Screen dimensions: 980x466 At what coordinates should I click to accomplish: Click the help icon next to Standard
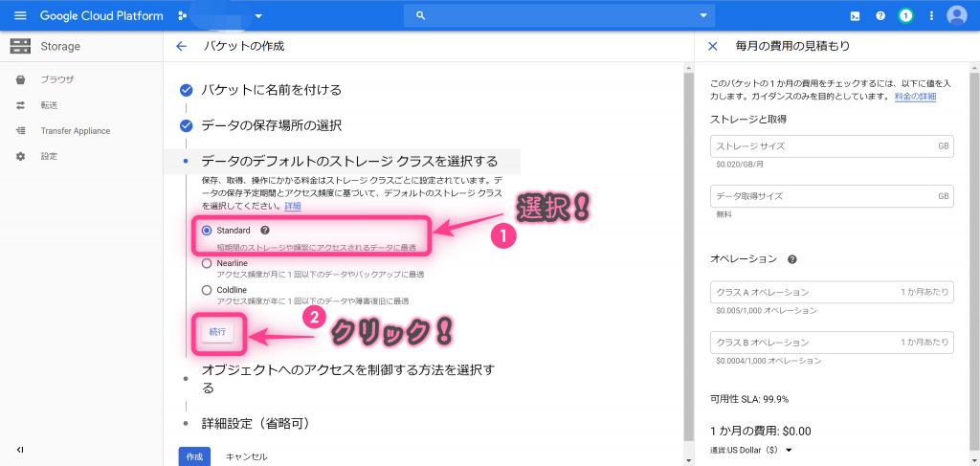264,231
